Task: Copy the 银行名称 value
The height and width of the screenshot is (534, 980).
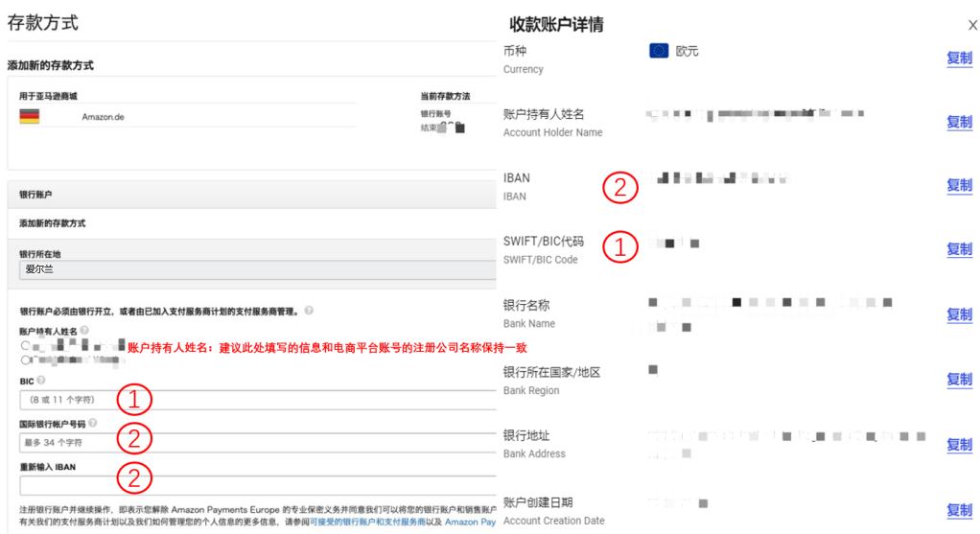Action: click(959, 314)
